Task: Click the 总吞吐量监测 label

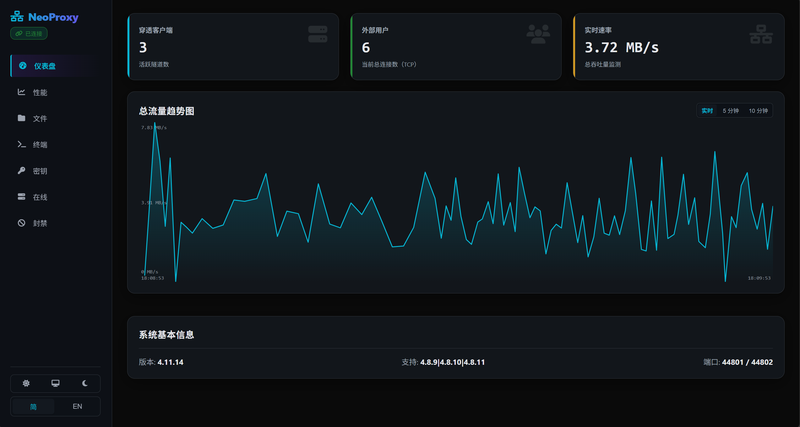Action: (603, 65)
